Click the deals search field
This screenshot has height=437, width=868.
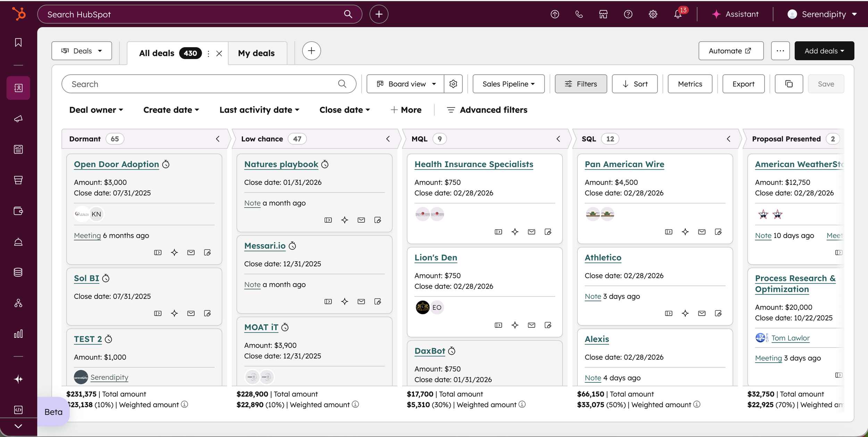pos(201,84)
